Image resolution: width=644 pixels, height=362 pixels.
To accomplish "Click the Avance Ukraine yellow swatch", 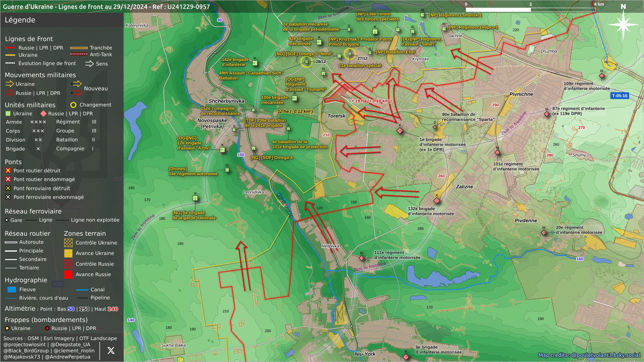I will point(68,253).
